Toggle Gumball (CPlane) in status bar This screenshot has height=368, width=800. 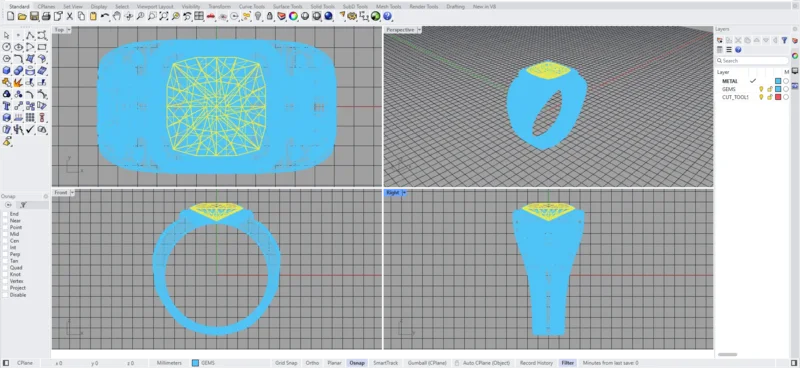(x=427, y=363)
